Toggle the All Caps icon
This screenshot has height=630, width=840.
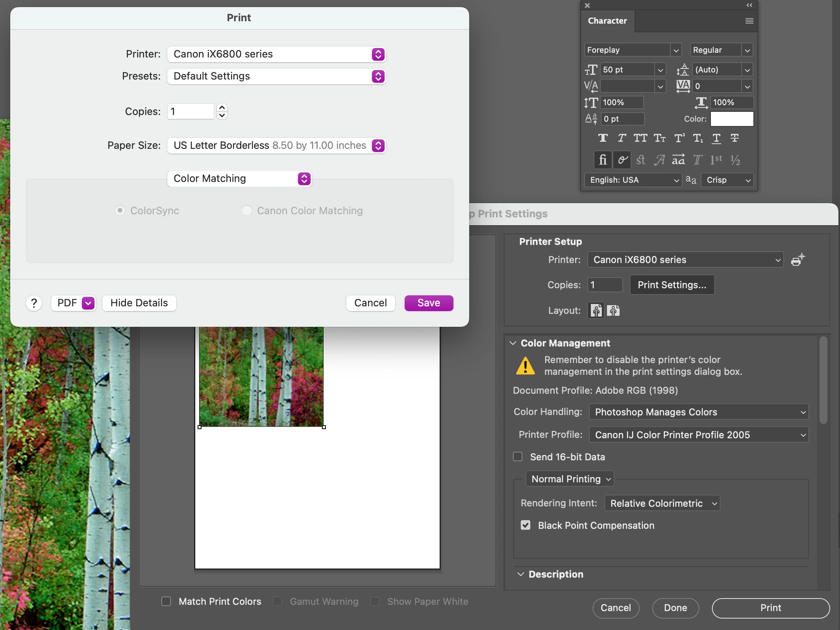(640, 138)
